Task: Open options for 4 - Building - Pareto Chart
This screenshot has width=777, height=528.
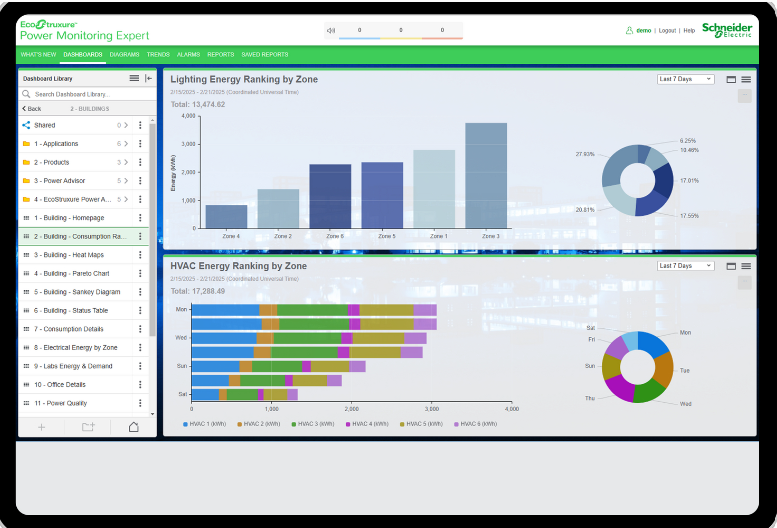Action: tap(140, 273)
